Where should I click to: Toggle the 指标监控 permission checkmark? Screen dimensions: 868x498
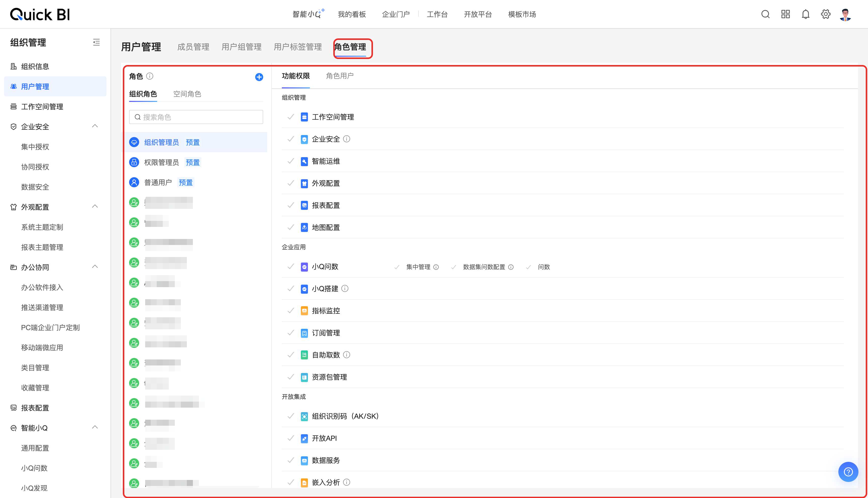pos(291,310)
